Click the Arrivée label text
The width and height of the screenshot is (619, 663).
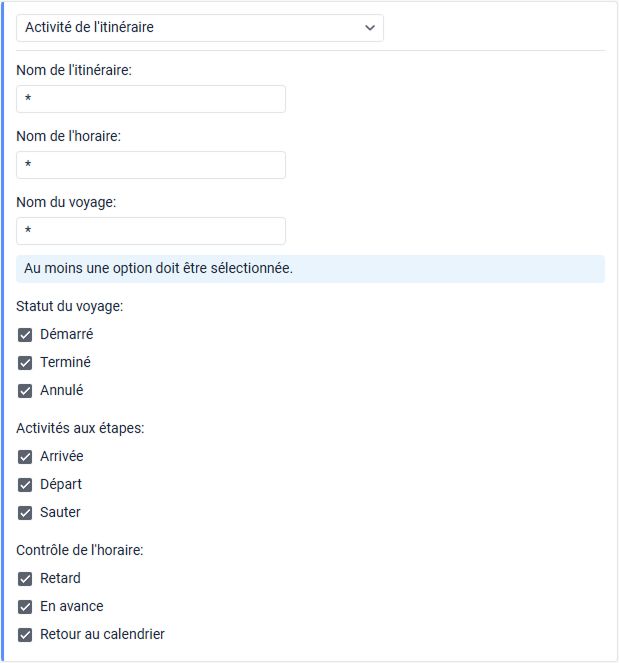(62, 457)
